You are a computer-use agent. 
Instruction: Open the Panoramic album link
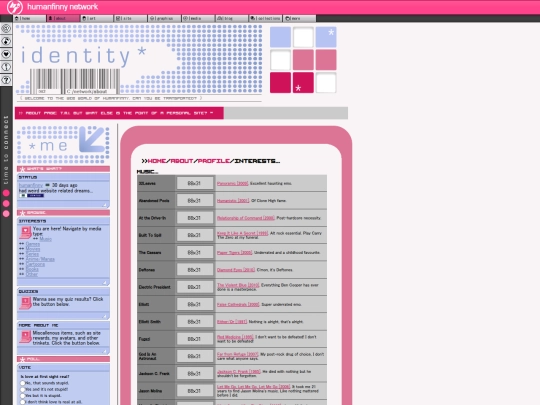point(232,183)
